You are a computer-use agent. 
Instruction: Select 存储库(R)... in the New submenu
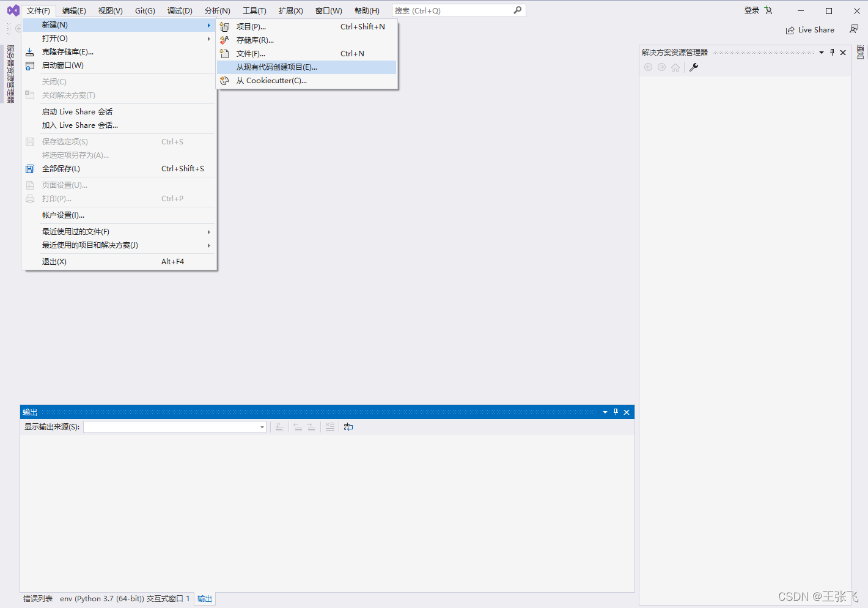[x=307, y=40]
